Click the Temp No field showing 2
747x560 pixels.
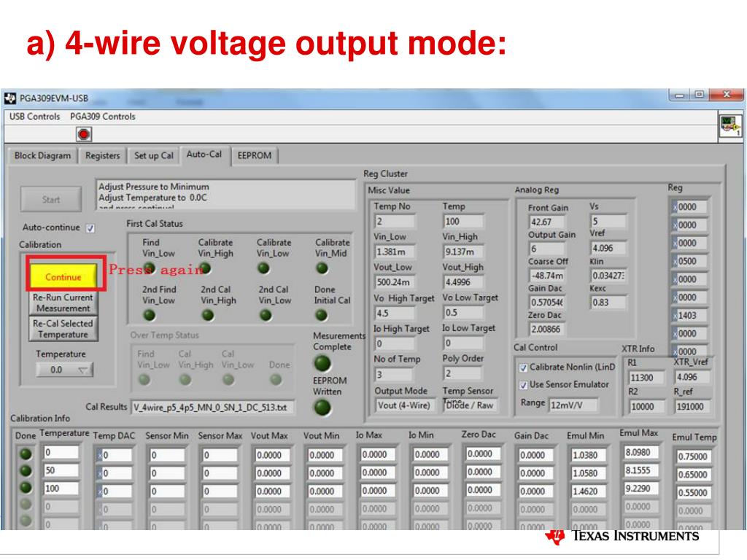click(x=395, y=222)
